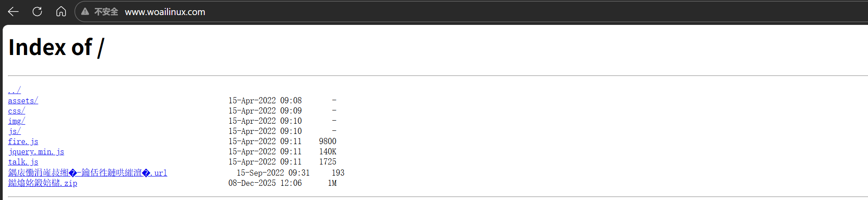
Task: Click the not-secure warning triangle icon
Action: click(x=85, y=12)
